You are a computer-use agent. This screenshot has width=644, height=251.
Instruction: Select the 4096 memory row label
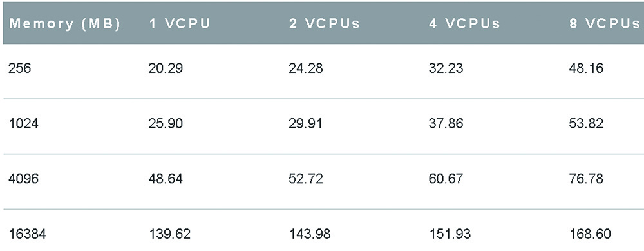(23, 179)
